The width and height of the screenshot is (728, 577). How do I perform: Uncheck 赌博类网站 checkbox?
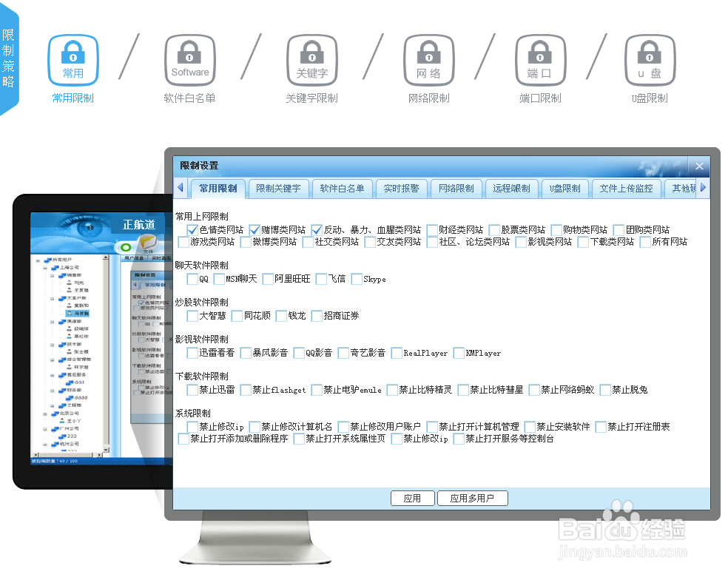point(255,230)
